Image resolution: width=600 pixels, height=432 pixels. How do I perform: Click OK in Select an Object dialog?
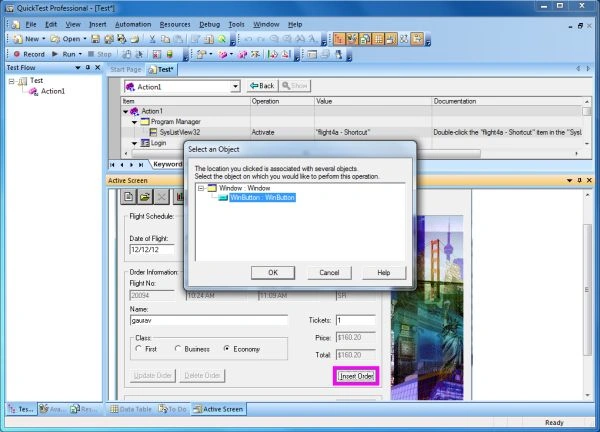click(273, 272)
